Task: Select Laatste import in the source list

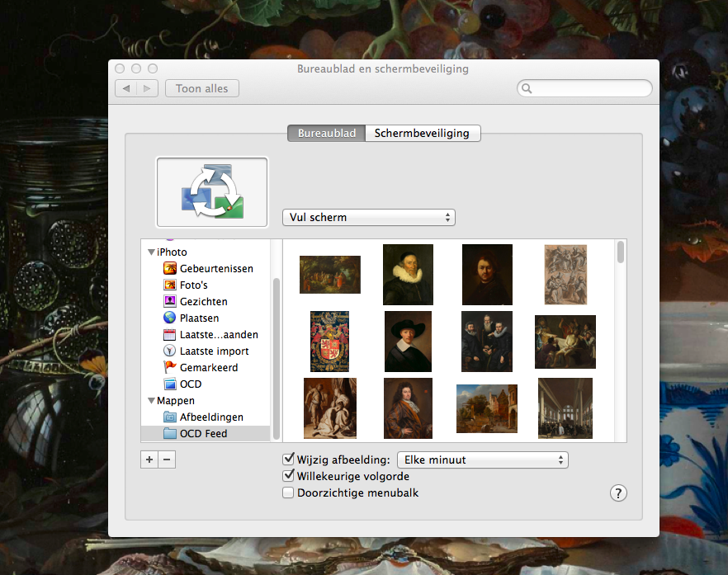Action: [206, 351]
